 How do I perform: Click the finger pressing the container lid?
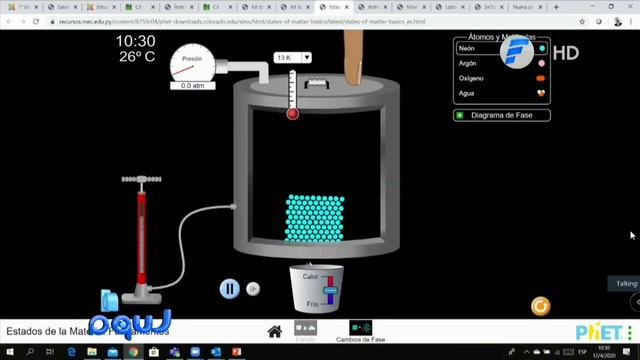pyautogui.click(x=353, y=57)
